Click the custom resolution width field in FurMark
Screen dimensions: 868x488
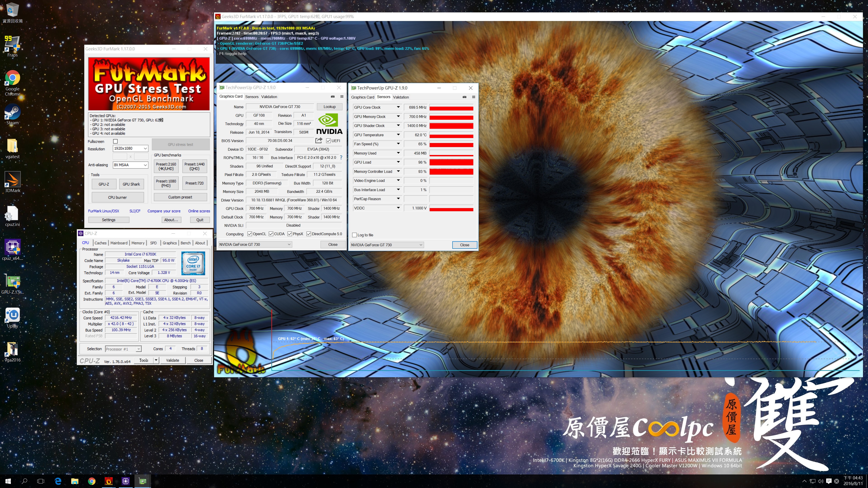pyautogui.click(x=120, y=157)
